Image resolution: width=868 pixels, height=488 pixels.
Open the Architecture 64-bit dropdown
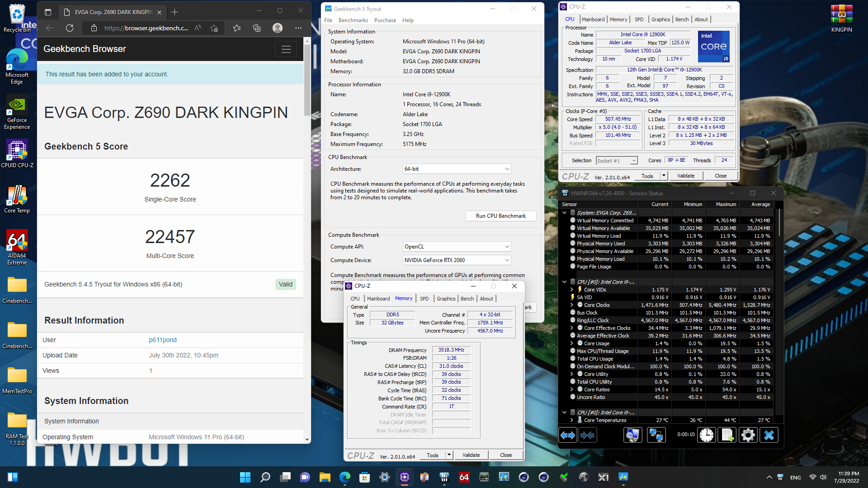[457, 169]
